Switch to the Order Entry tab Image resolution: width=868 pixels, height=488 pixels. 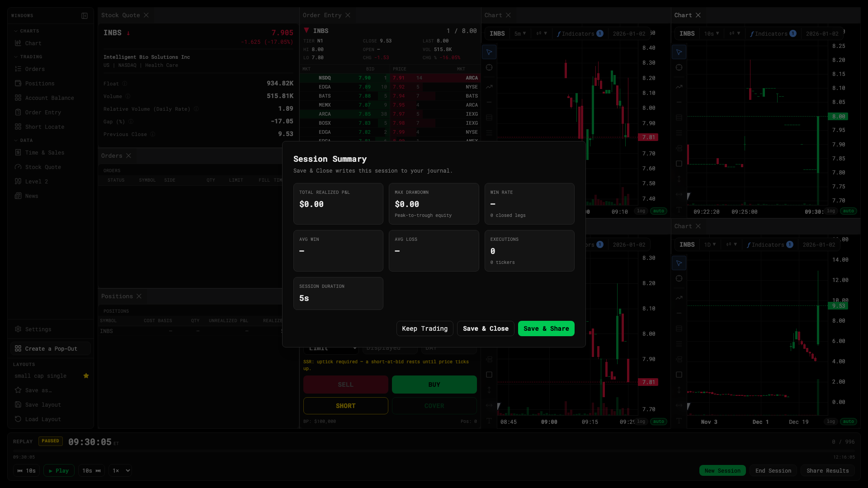[322, 15]
